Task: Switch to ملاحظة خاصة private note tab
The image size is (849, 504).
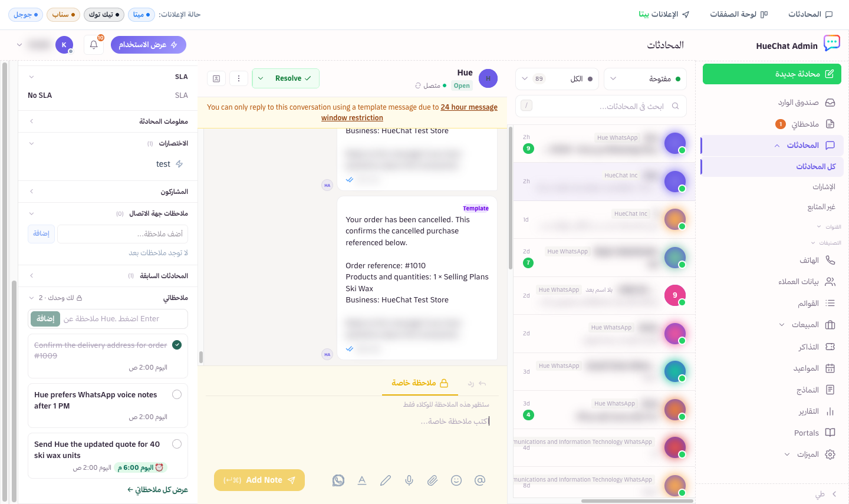Action: 420,383
